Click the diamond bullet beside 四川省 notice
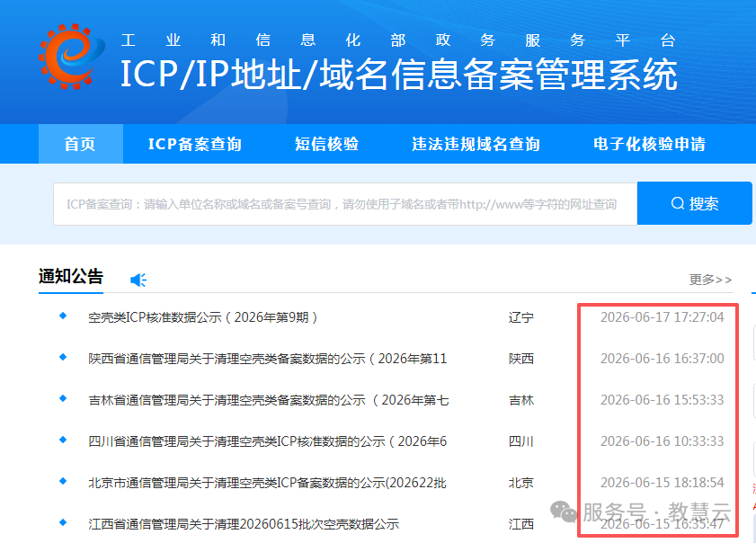The image size is (756, 543). 63,440
